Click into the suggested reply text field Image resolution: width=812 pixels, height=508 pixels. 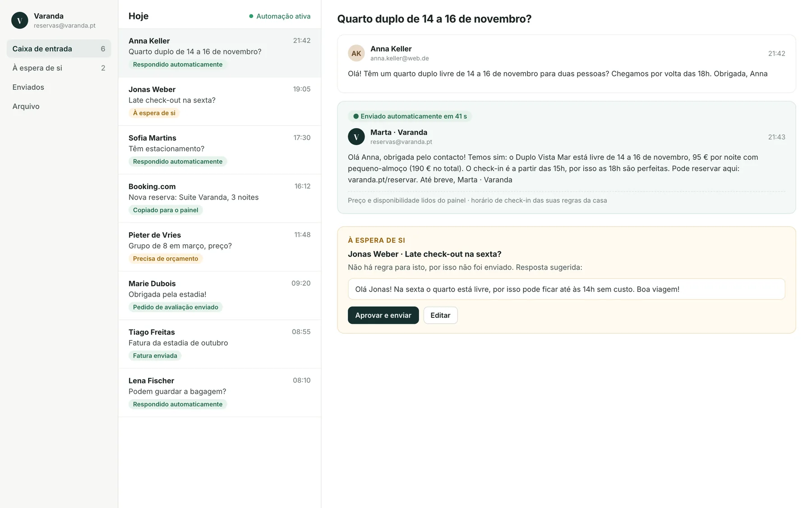tap(566, 289)
